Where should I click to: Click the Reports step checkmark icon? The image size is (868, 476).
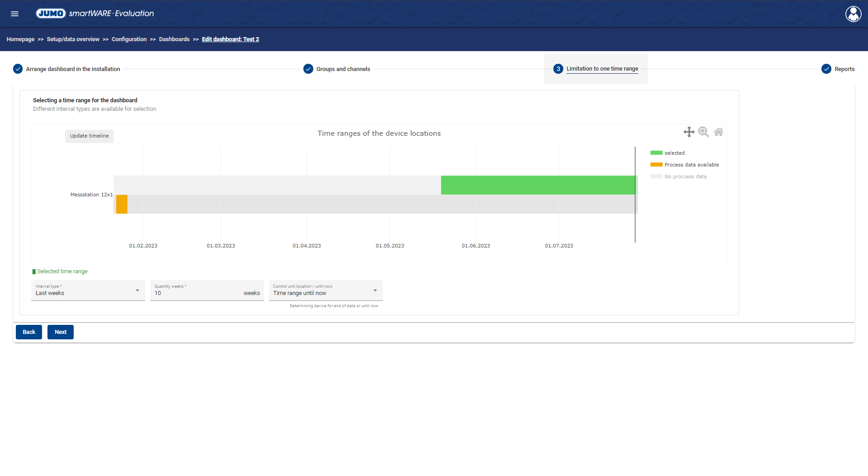[826, 69]
